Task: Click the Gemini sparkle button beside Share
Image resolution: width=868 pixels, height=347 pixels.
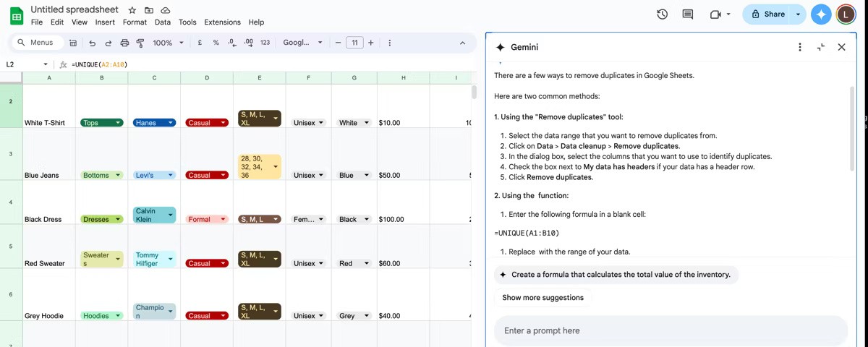Action: tap(820, 14)
